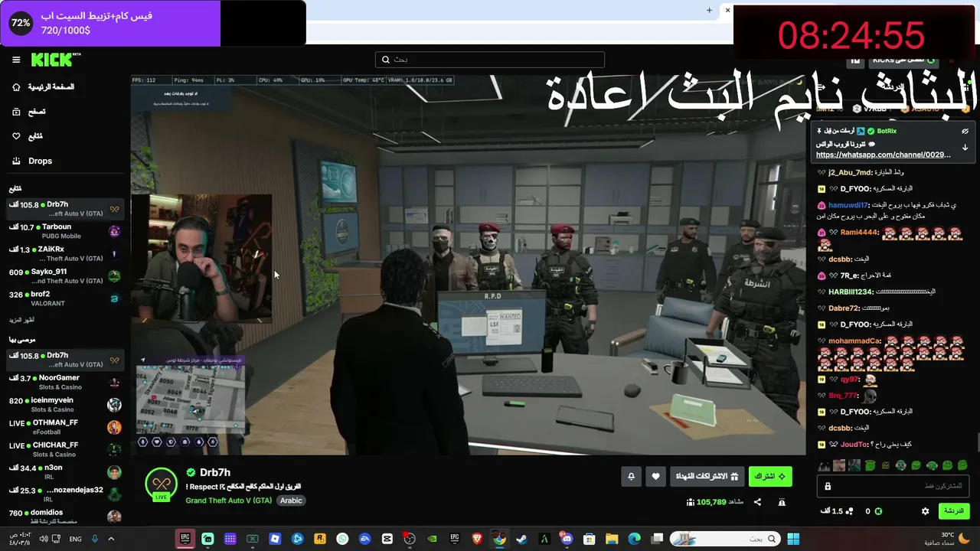980x551 pixels.
Task: Open the تصفح browse section
Action: coord(29,112)
